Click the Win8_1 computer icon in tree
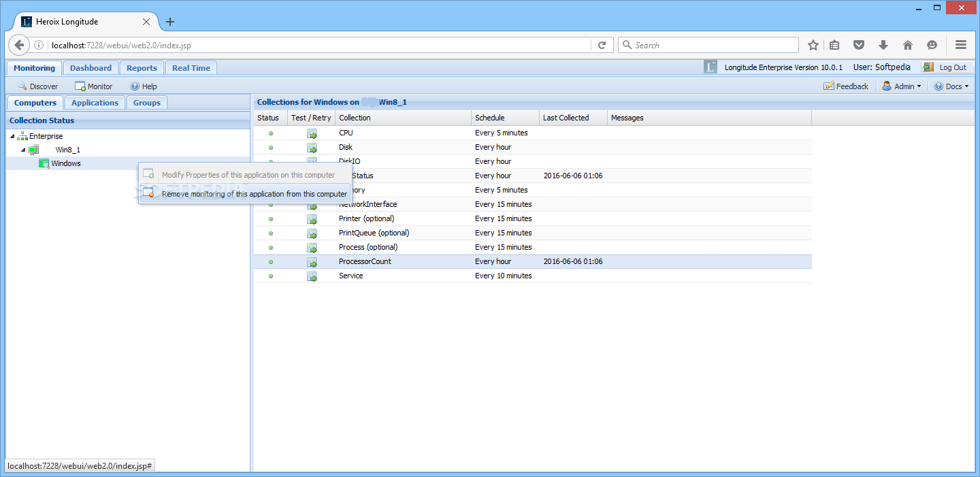This screenshot has height=477, width=980. (x=33, y=150)
